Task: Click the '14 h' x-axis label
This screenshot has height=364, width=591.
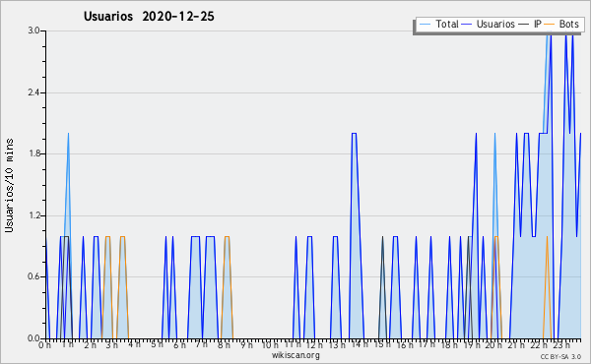Action: pyautogui.click(x=360, y=344)
